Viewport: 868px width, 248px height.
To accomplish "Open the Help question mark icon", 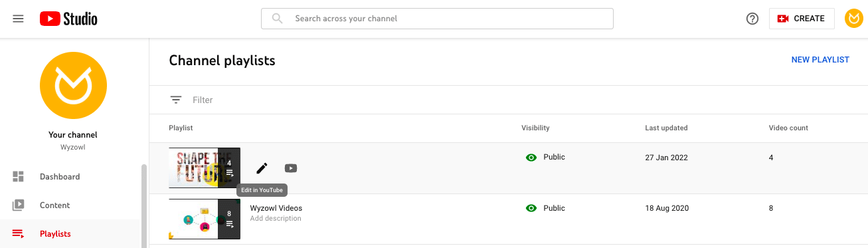I will tap(752, 19).
